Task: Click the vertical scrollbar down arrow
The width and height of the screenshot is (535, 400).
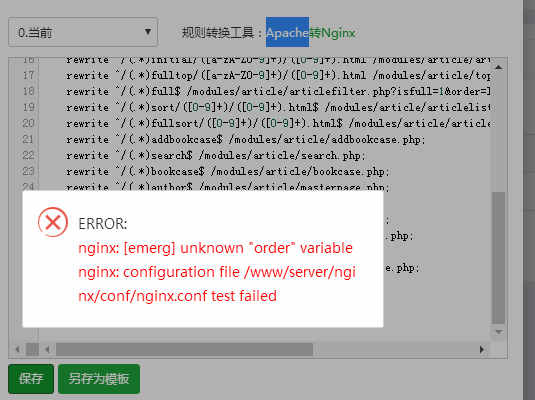Action: (x=498, y=332)
